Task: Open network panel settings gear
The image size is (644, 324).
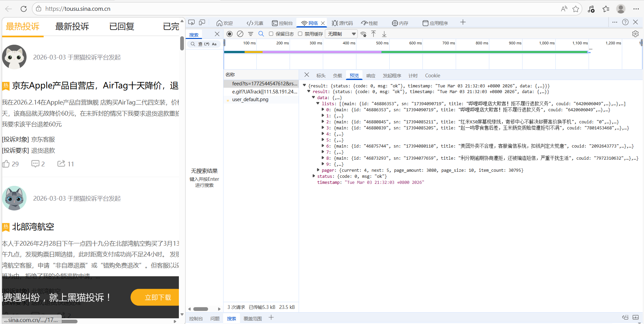Action: coord(635,34)
